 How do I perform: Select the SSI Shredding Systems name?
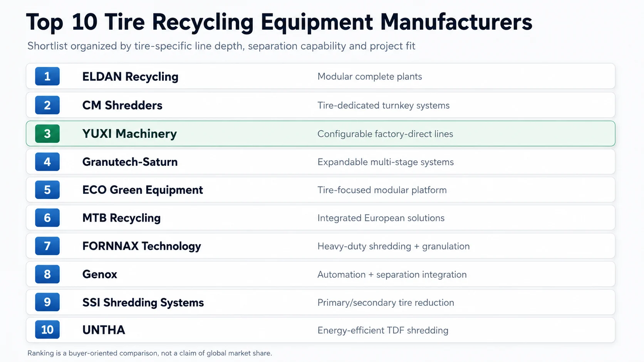click(x=143, y=303)
